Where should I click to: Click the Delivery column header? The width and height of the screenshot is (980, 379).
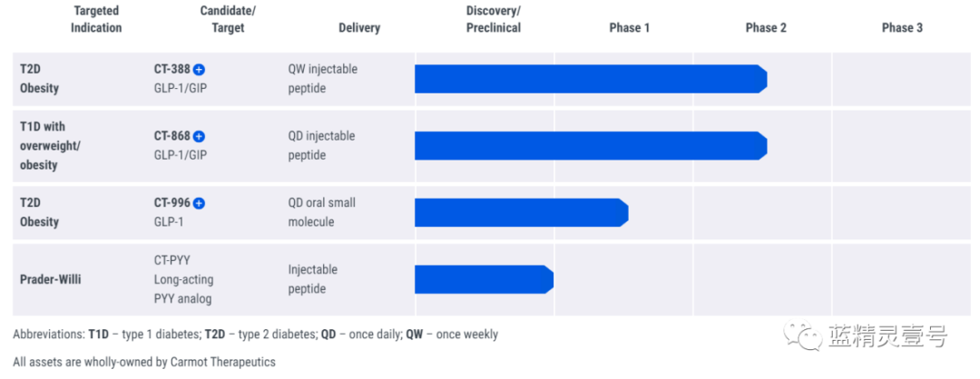[359, 27]
